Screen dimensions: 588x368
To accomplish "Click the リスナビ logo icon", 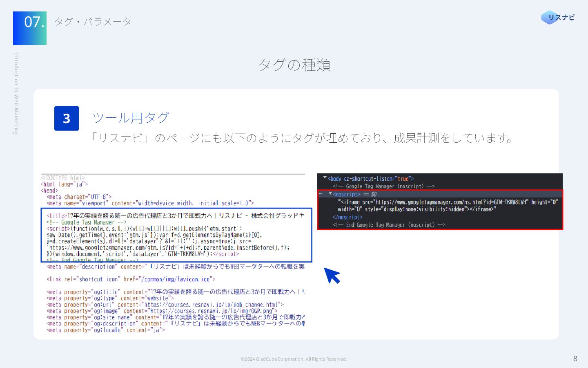I will coord(558,17).
